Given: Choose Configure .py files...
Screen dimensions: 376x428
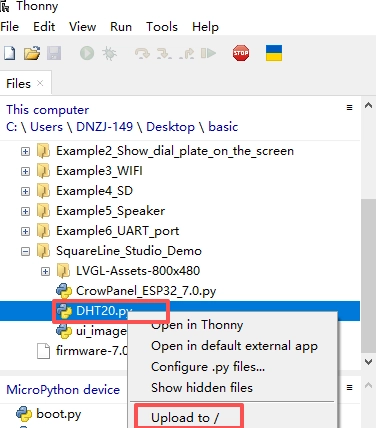Looking at the screenshot, I should pyautogui.click(x=208, y=367).
